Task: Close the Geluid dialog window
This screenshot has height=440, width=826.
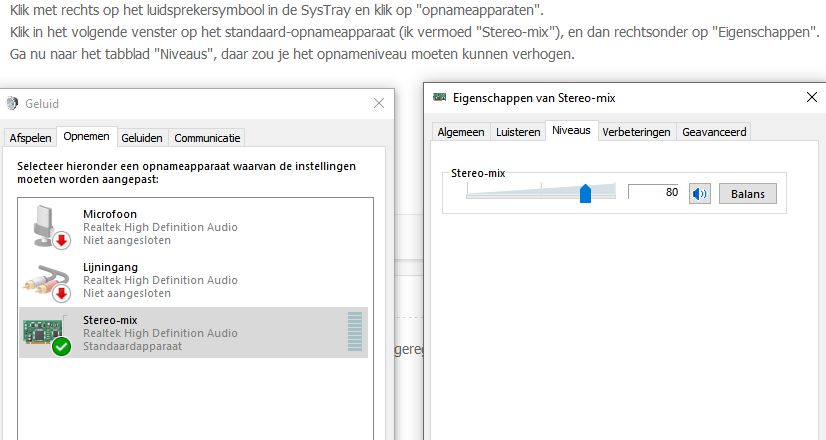Action: (379, 103)
